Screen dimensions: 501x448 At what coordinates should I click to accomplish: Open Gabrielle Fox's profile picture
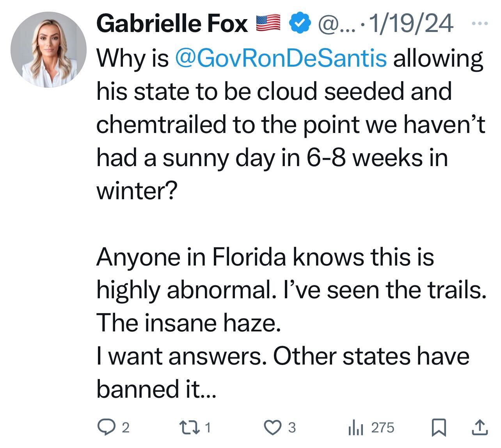pos(48,50)
